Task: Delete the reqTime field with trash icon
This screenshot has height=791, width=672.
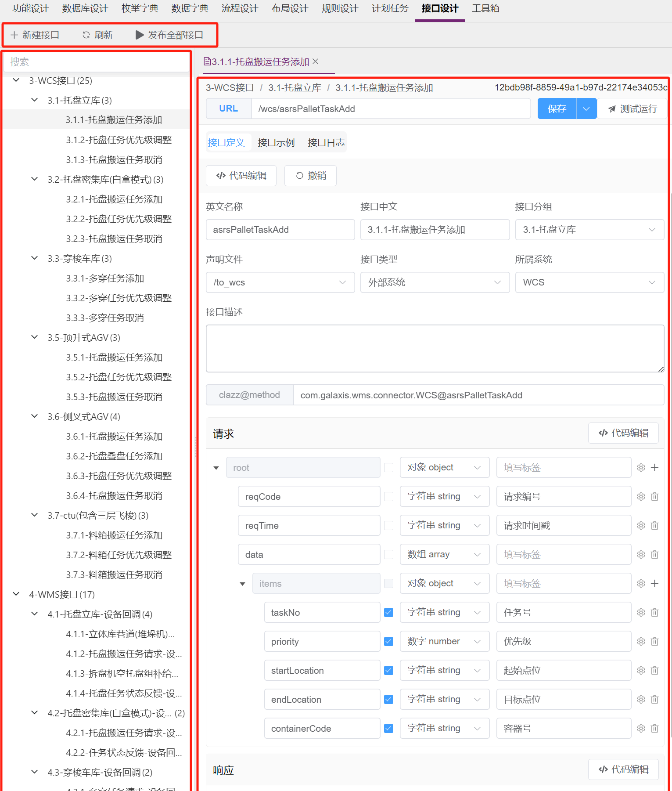Action: 654,525
